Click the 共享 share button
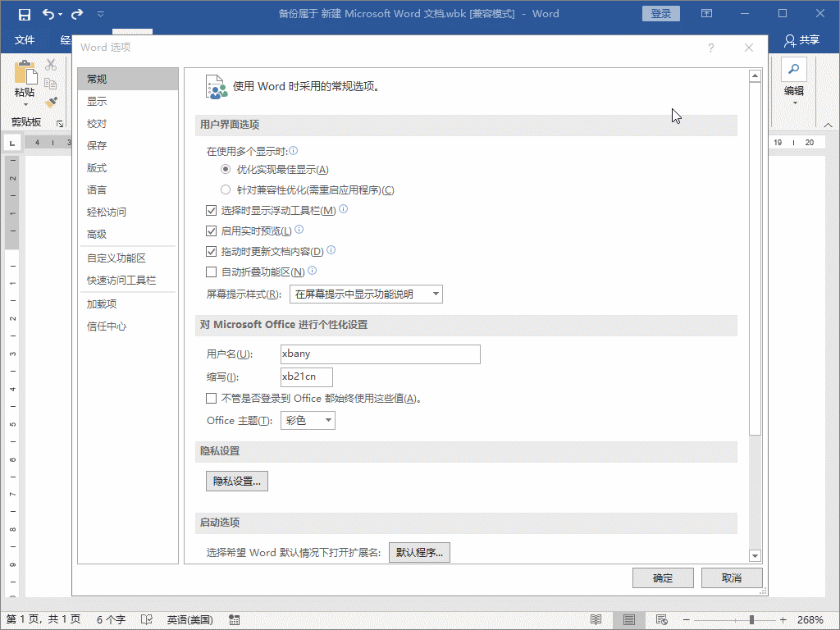Image resolution: width=840 pixels, height=630 pixels. click(x=802, y=40)
